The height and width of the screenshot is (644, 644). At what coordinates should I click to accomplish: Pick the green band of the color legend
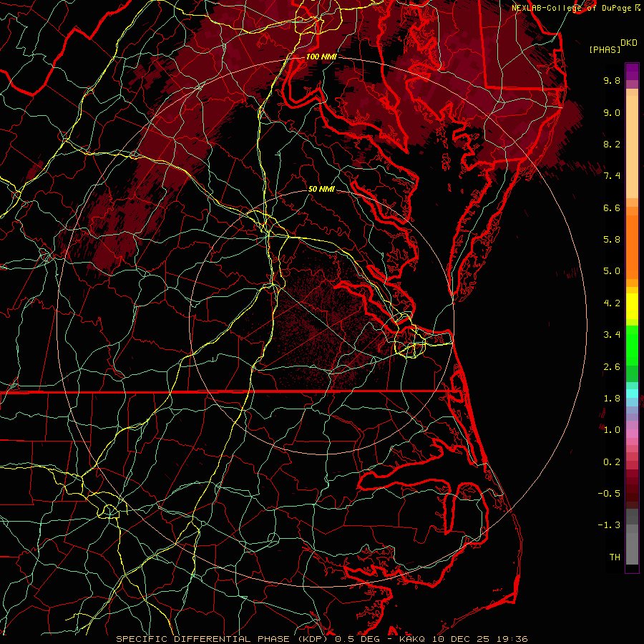tap(632, 345)
